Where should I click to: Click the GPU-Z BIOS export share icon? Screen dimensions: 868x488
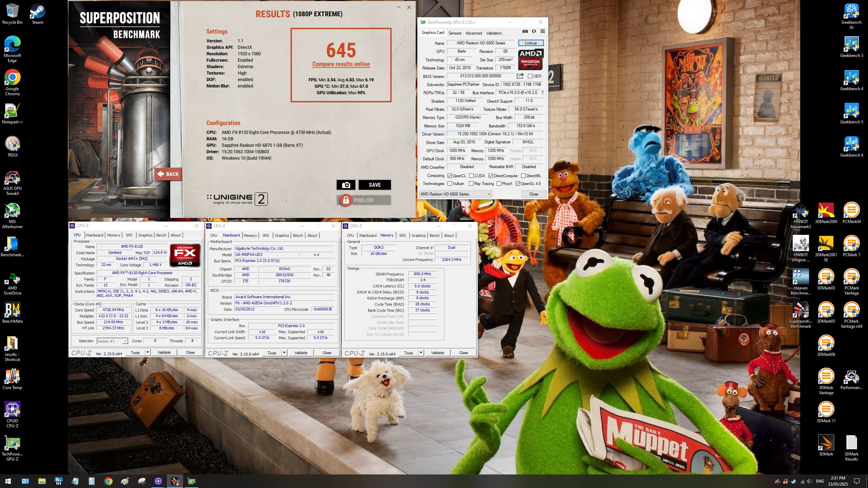(x=520, y=76)
